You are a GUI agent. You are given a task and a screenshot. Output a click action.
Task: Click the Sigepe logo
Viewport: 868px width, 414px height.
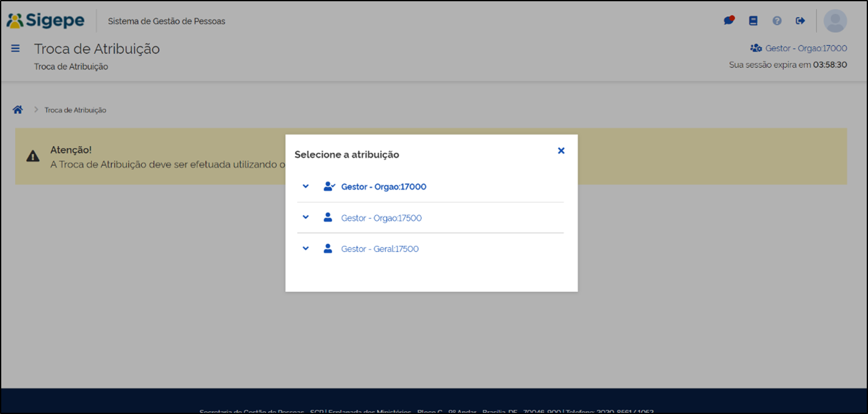(x=45, y=21)
